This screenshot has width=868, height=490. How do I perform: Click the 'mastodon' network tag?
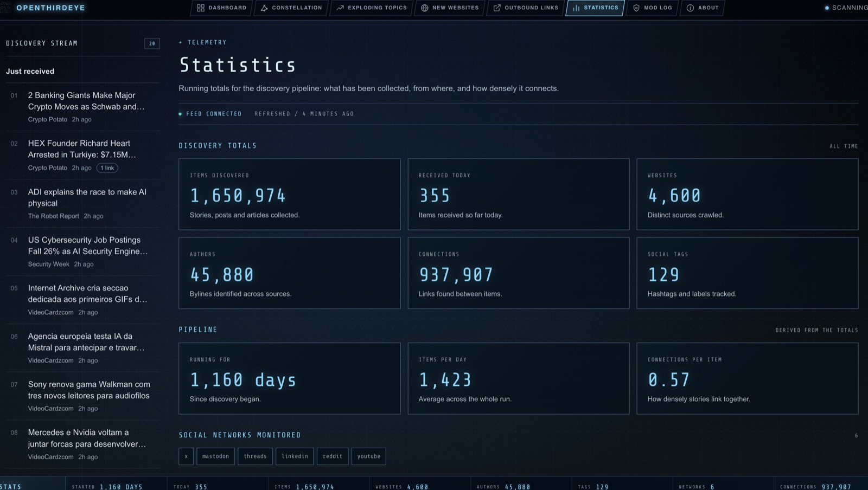(x=216, y=456)
